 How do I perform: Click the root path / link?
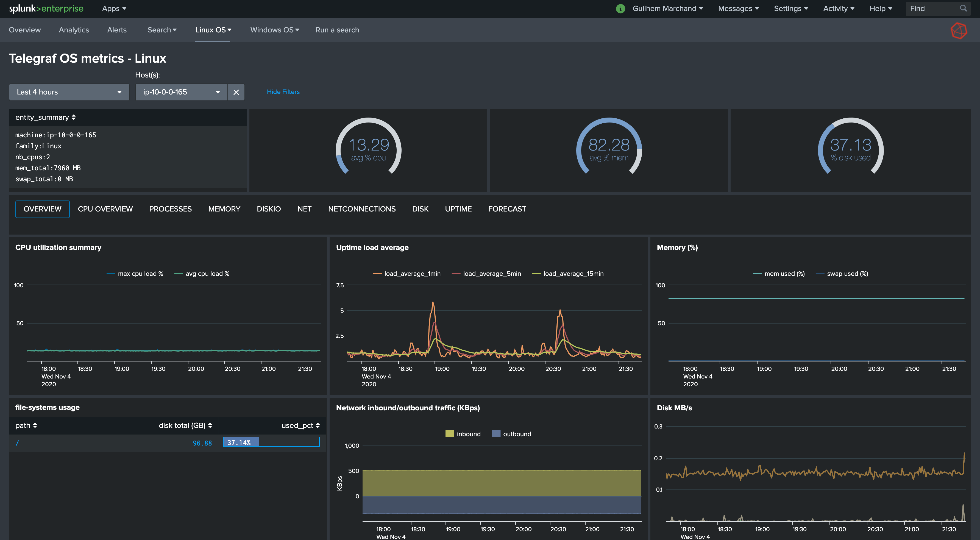17,443
